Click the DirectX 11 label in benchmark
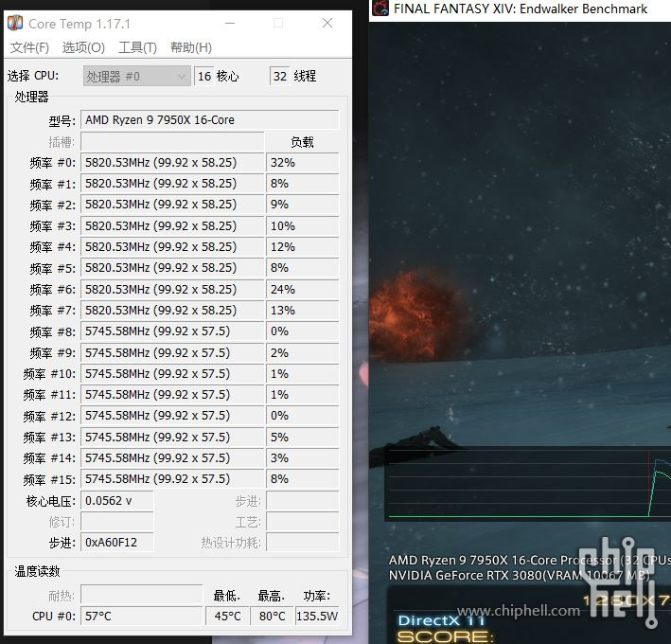Image resolution: width=671 pixels, height=644 pixels. (x=442, y=620)
